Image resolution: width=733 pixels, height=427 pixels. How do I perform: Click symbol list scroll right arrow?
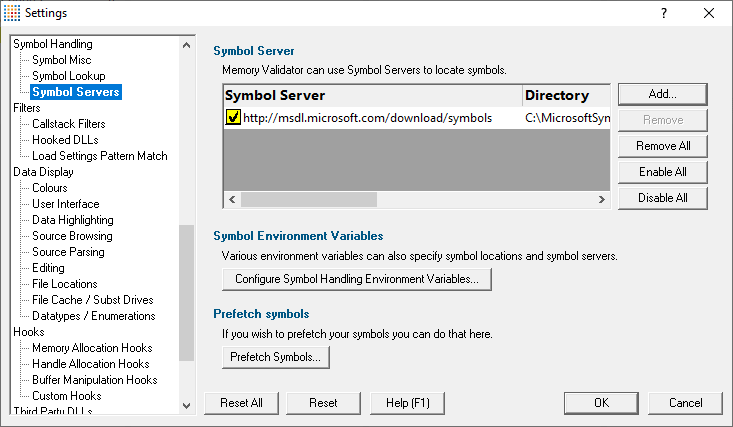tap(602, 199)
